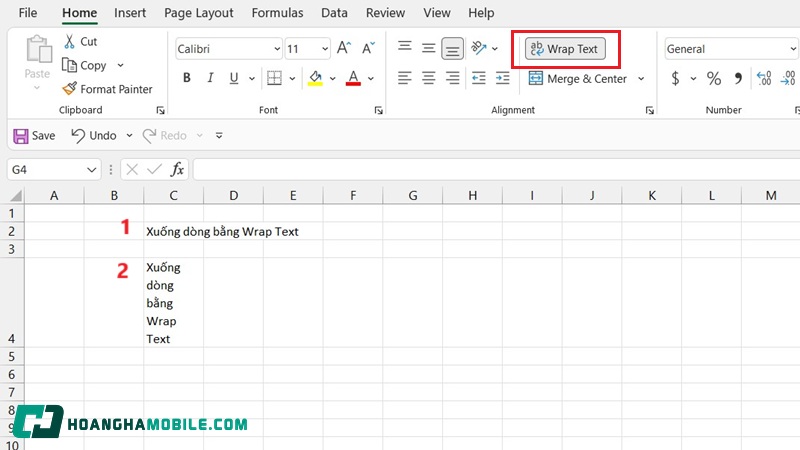800x450 pixels.
Task: Click Merge & Center button
Action: tap(578, 79)
